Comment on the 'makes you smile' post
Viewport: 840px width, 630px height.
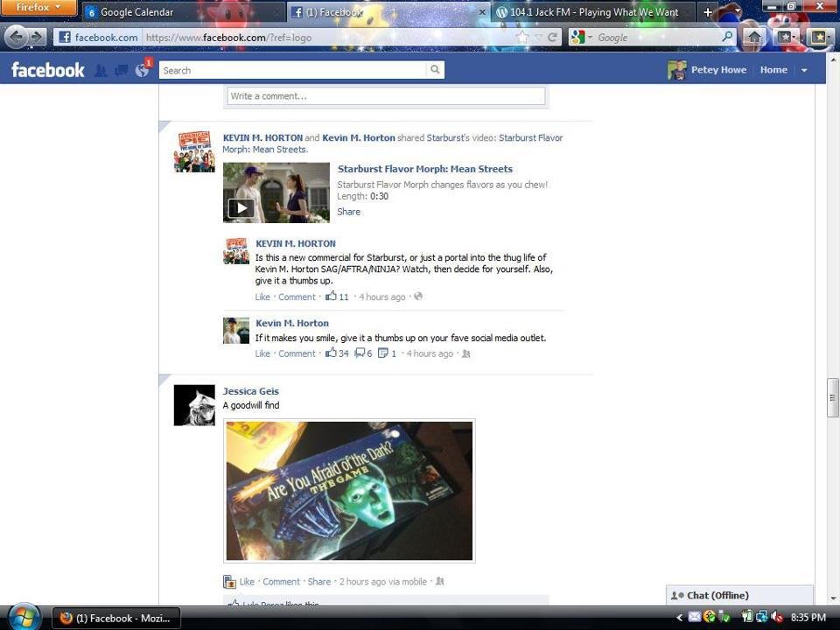pos(297,353)
